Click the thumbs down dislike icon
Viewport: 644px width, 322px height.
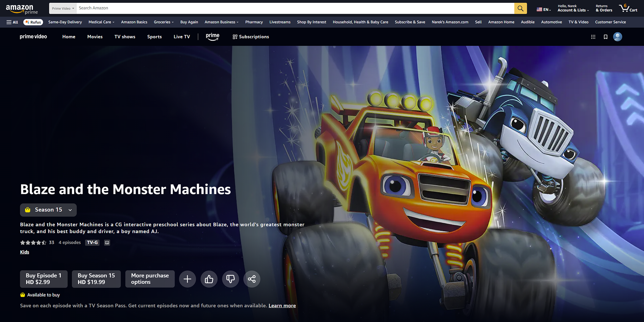tap(230, 279)
